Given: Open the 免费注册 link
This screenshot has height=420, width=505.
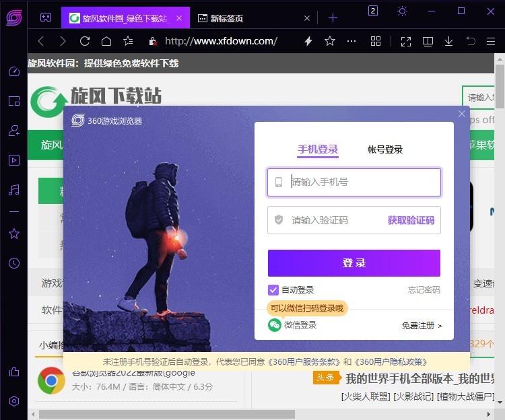Looking at the screenshot, I should (422, 326).
